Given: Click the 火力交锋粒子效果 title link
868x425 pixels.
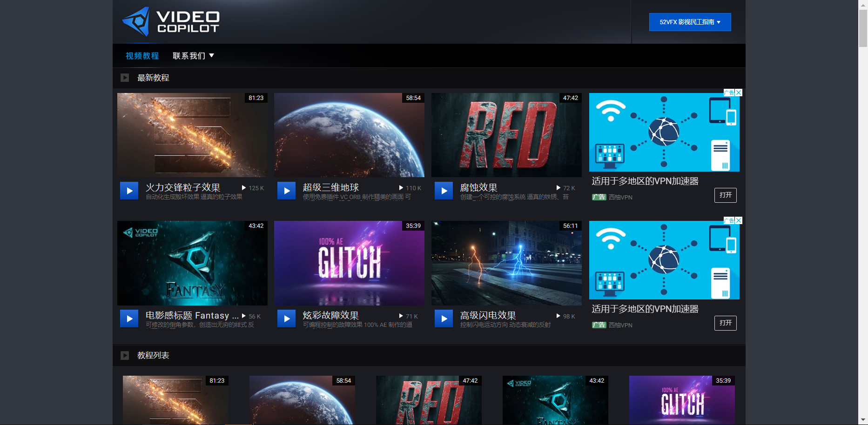Looking at the screenshot, I should [x=183, y=187].
